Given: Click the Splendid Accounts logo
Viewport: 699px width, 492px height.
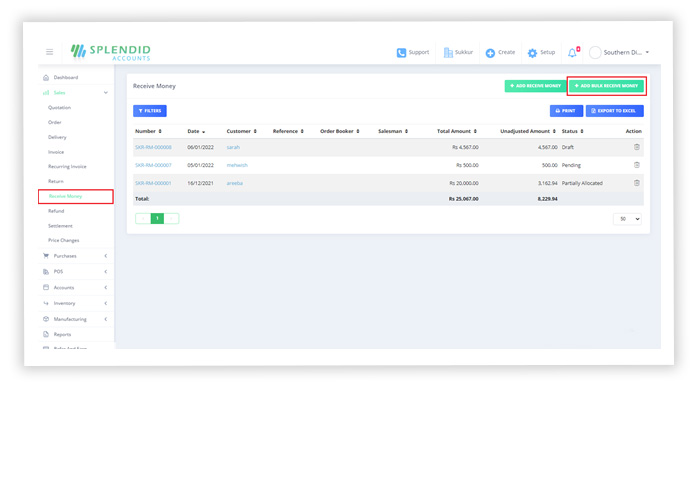Looking at the screenshot, I should (111, 52).
